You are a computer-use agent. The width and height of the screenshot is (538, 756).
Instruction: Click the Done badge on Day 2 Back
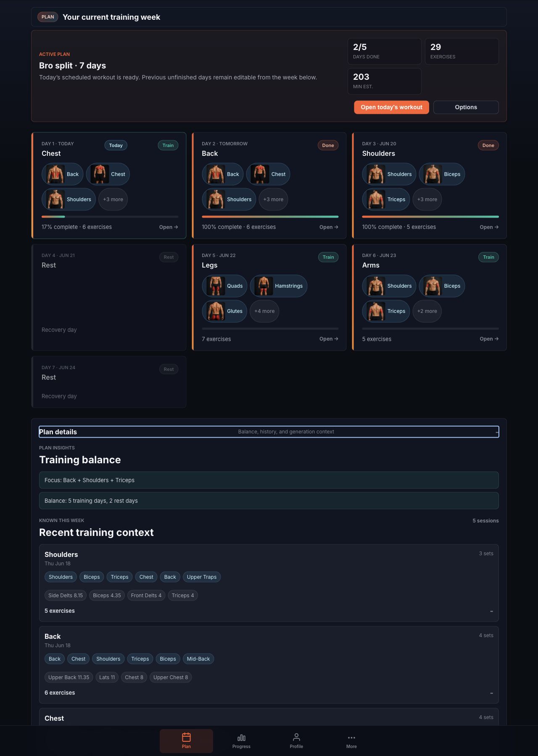[328, 145]
